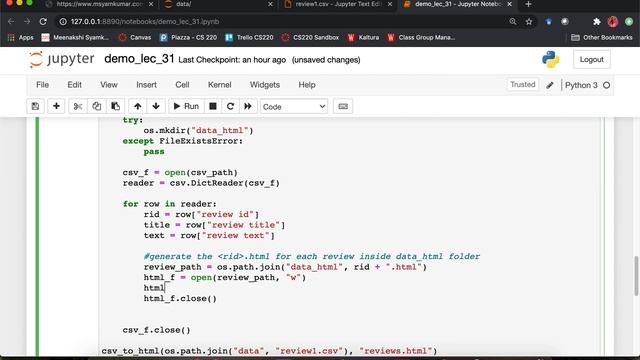Rename the notebook title demo_lec_31
The height and width of the screenshot is (360, 640).
[139, 59]
